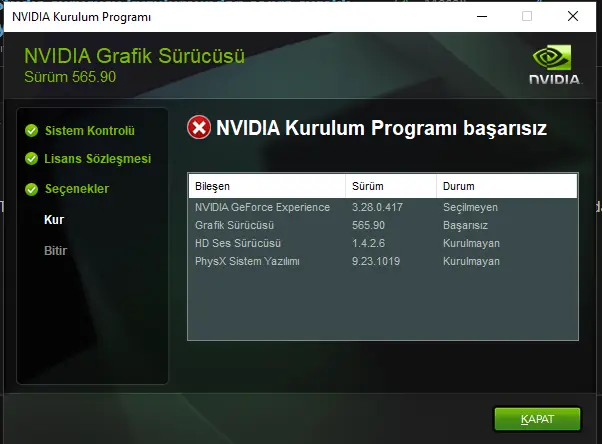Click the Durum column header
The width and height of the screenshot is (602, 444).
507,186
